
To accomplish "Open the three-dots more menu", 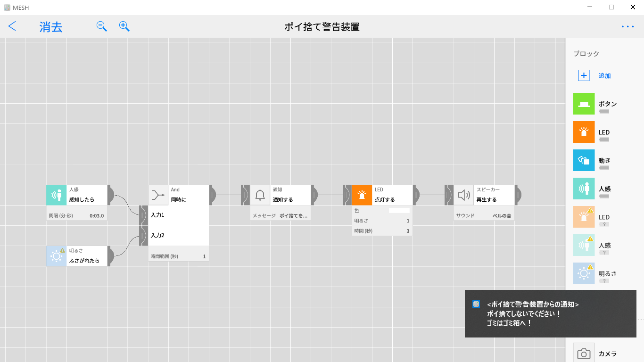I will pyautogui.click(x=627, y=27).
